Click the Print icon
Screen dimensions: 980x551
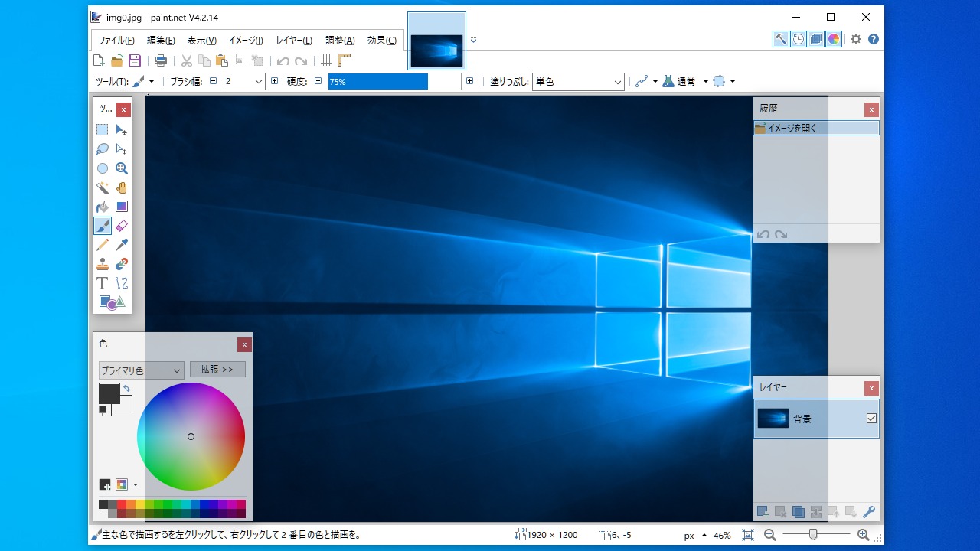[x=161, y=60]
